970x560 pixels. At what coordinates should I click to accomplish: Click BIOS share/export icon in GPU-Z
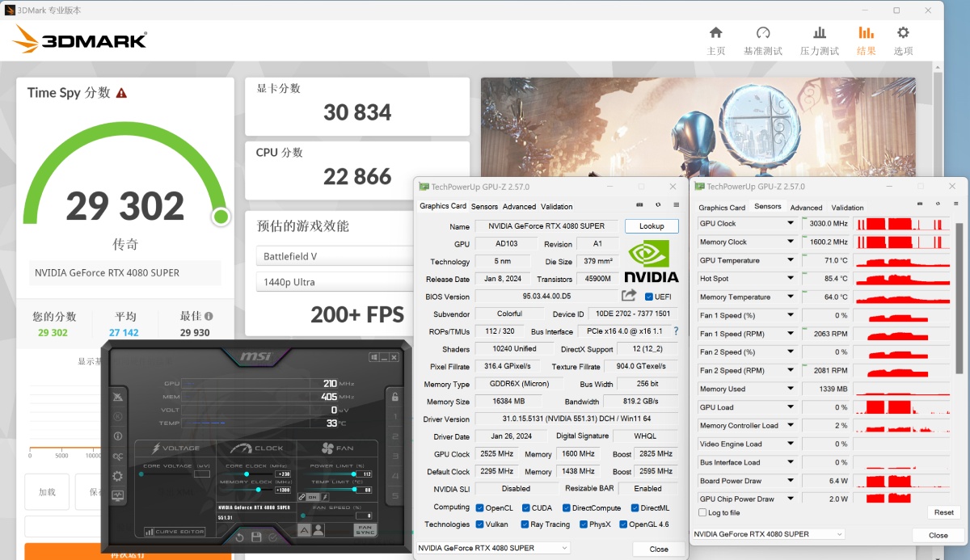(x=629, y=296)
